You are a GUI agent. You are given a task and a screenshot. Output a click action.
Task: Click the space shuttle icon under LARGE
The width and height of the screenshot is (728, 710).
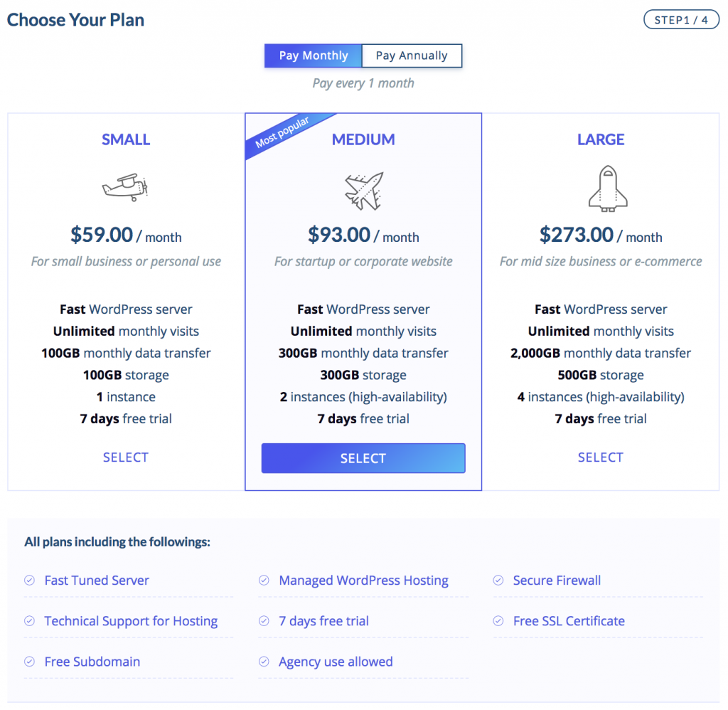608,189
